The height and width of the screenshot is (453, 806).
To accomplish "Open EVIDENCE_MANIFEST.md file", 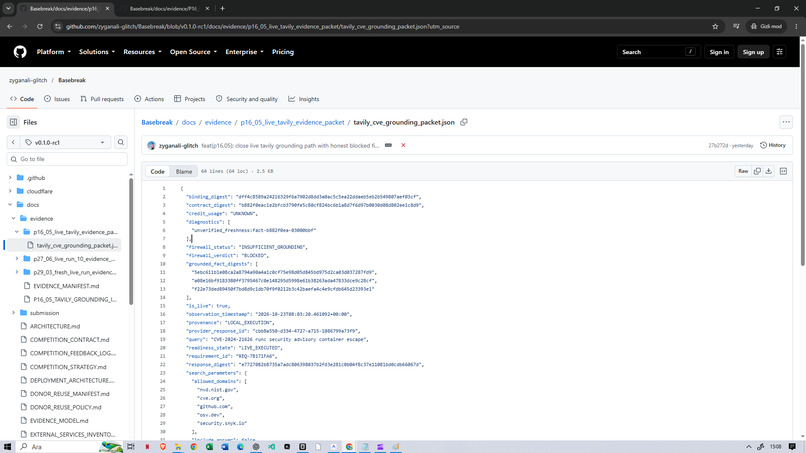I will (66, 286).
